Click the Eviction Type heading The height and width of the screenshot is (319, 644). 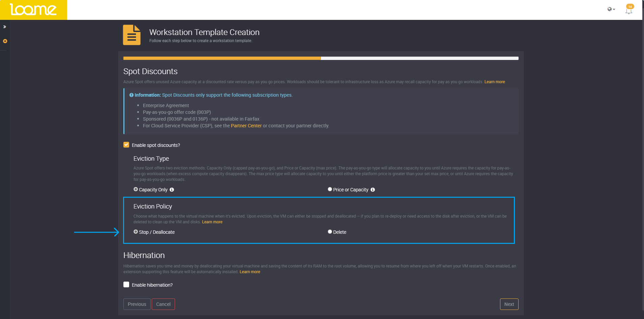151,159
